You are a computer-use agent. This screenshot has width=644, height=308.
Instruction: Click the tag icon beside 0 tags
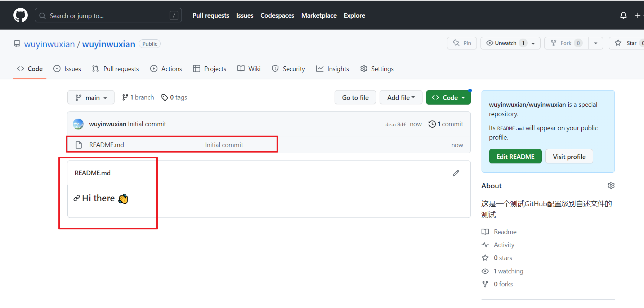pos(165,97)
